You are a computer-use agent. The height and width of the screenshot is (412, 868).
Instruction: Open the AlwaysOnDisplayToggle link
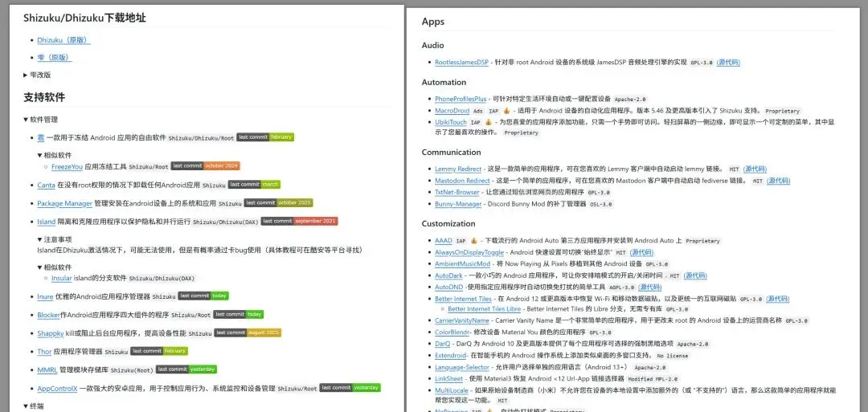coord(469,252)
